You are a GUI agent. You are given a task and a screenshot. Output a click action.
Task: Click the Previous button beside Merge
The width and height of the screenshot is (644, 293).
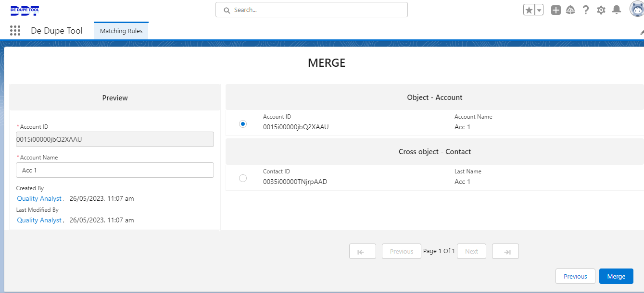pos(575,276)
